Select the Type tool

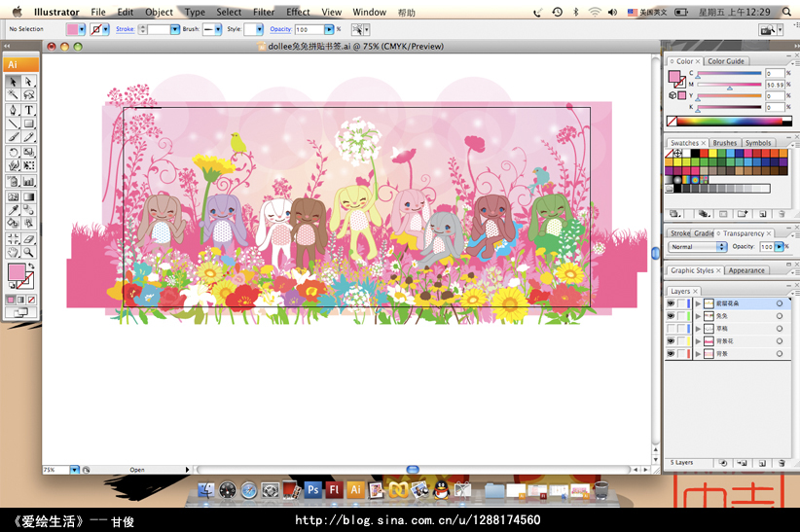click(29, 110)
